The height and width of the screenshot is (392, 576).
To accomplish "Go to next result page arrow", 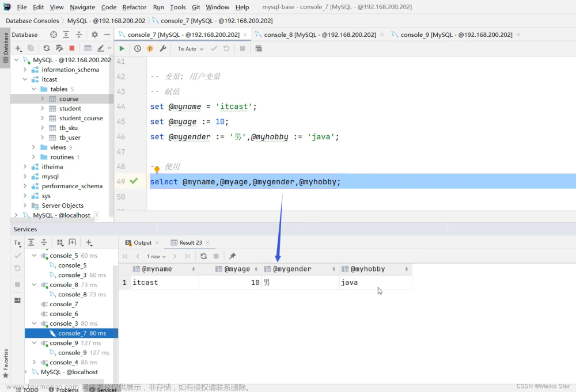I will point(175,256).
